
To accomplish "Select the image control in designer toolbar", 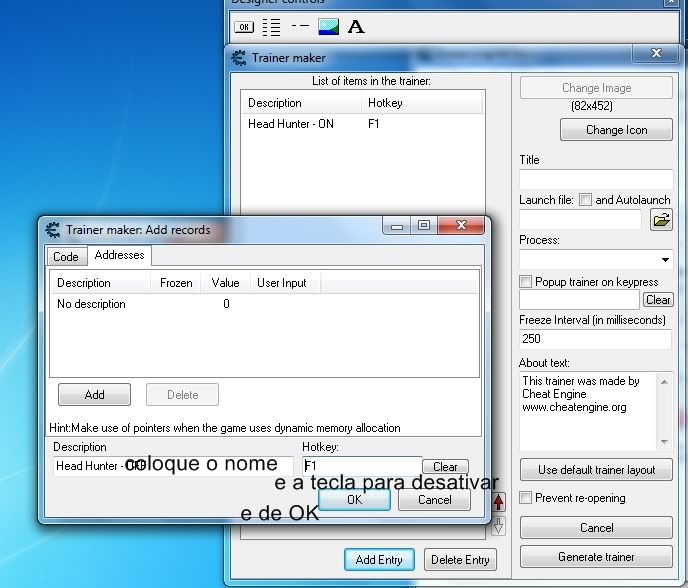I will [328, 27].
